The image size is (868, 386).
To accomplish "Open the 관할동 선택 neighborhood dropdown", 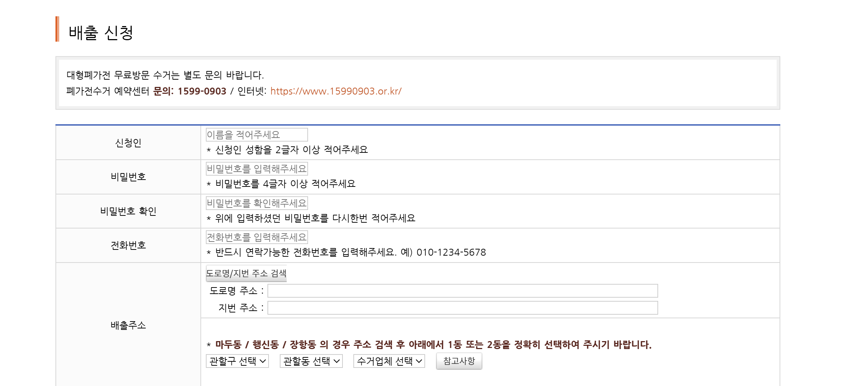I will [x=311, y=361].
